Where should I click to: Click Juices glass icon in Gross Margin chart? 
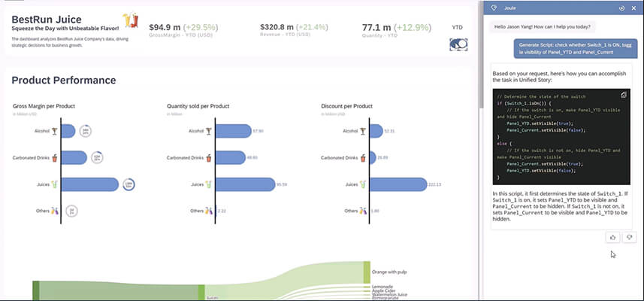pos(54,184)
